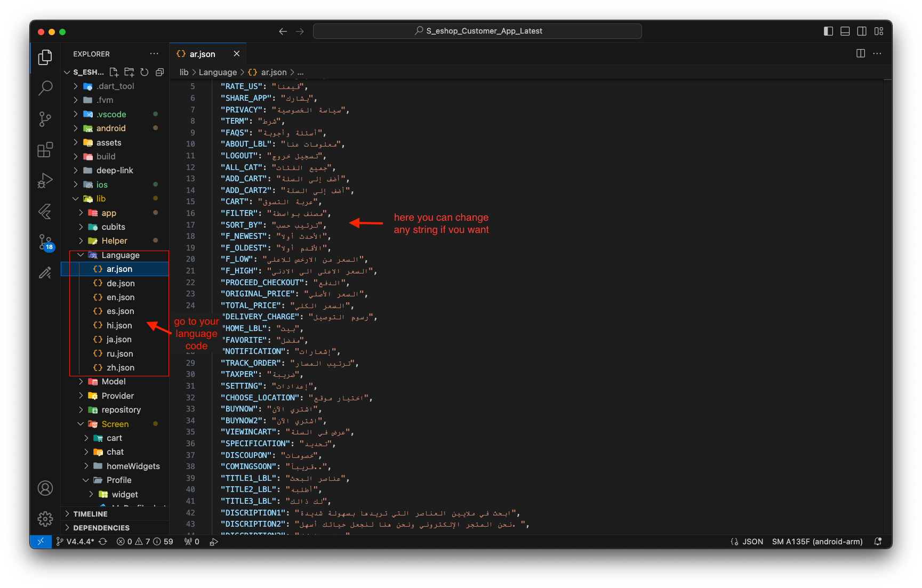Select the ar.json editor tab

click(x=202, y=54)
